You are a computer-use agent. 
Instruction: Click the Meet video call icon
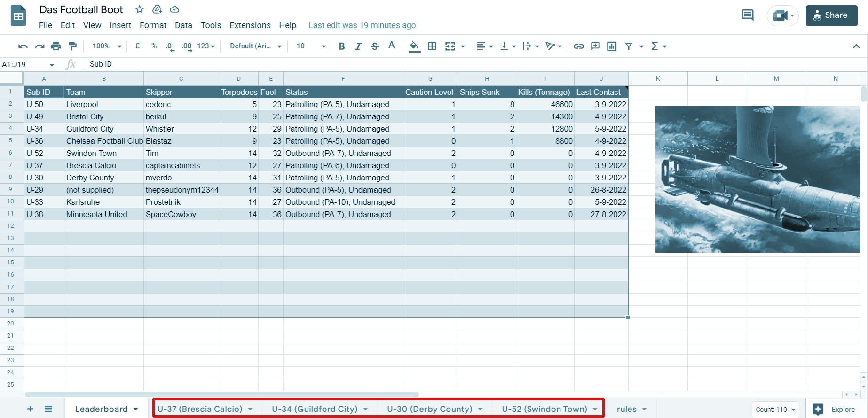(783, 15)
